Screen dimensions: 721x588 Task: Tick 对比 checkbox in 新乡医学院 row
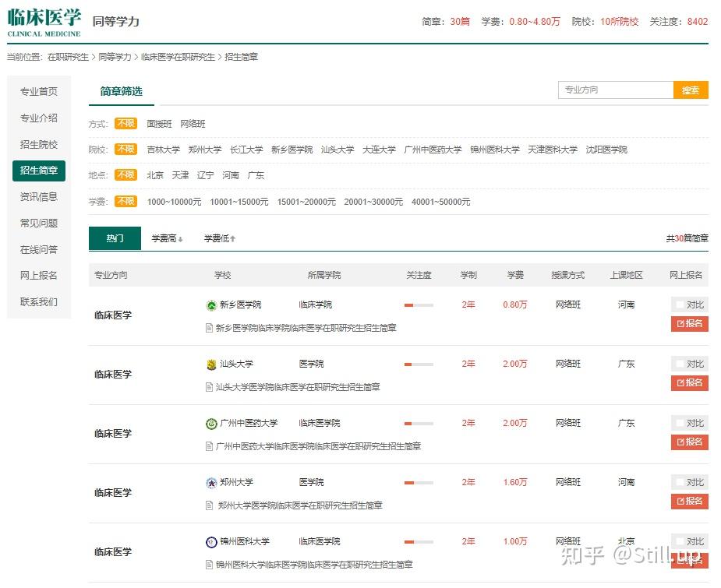pos(680,305)
